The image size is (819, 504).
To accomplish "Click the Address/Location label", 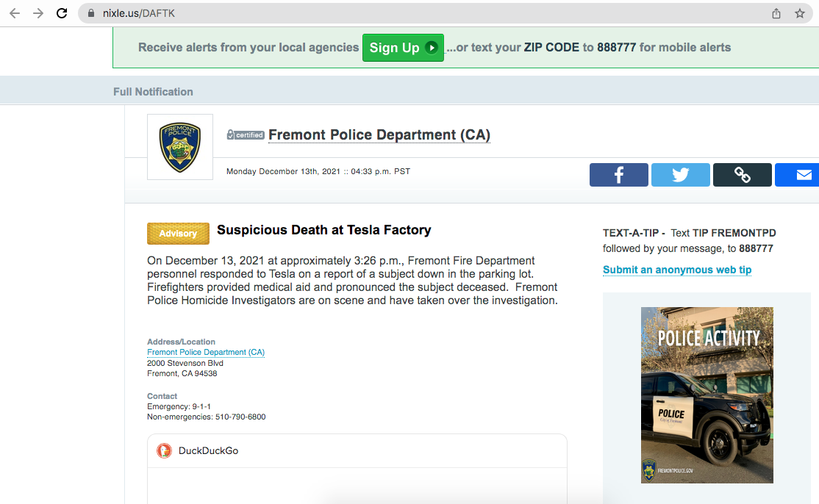I will coord(181,342).
